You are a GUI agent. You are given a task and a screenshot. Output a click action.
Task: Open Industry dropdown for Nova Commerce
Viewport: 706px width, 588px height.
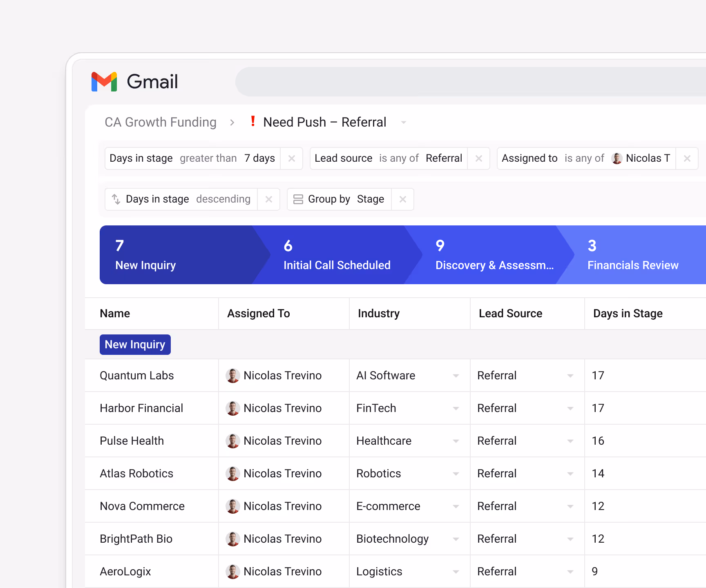pyautogui.click(x=456, y=506)
